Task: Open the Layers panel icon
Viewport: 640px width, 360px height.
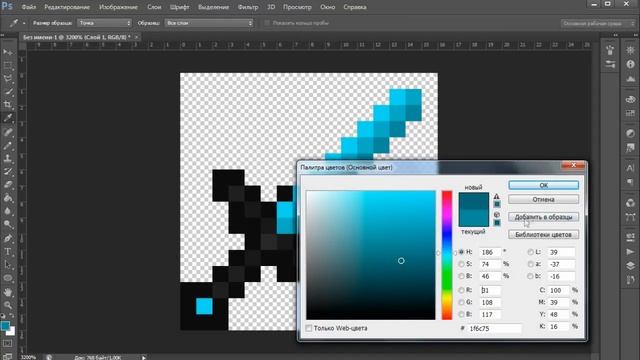Action: coord(630,266)
